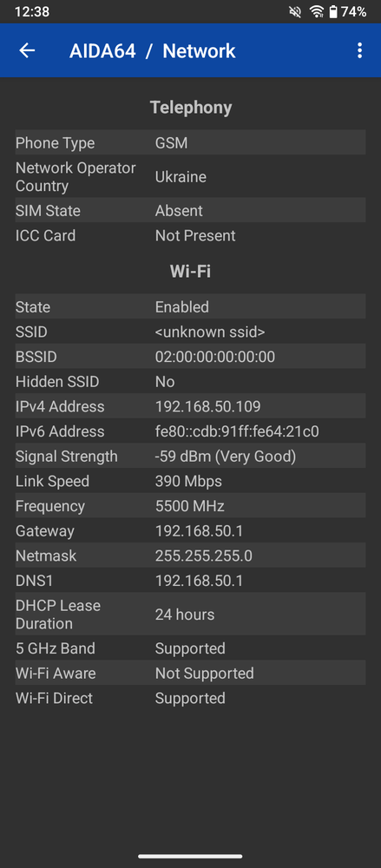
Task: Select the DHCP Lease Duration row
Action: click(x=191, y=614)
